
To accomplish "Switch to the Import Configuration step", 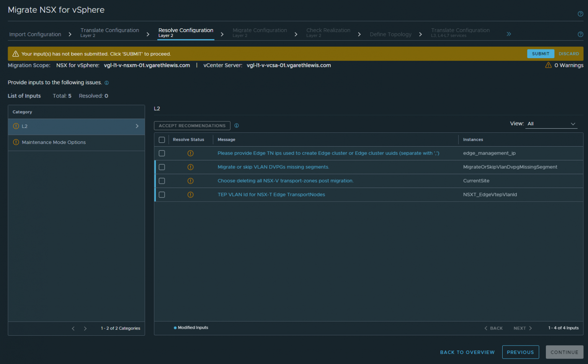I will point(35,34).
